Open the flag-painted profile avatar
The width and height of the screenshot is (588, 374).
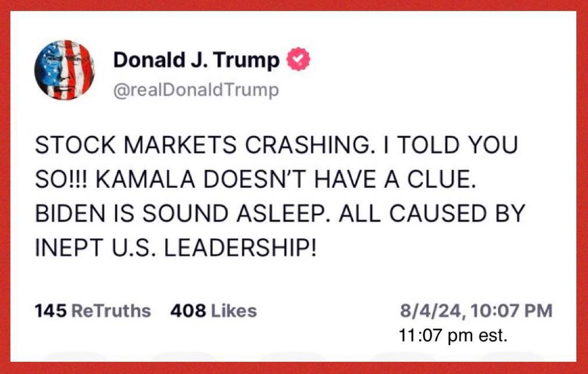point(65,70)
